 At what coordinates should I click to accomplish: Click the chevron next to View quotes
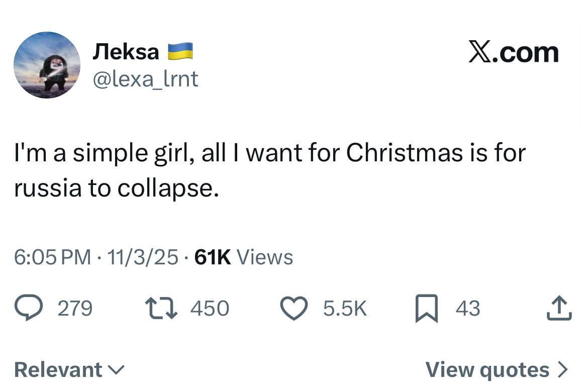point(562,369)
